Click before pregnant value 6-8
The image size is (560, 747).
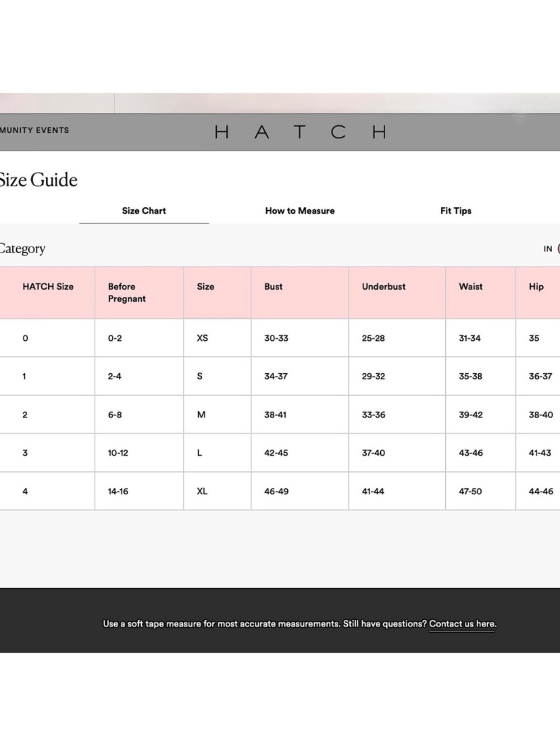[x=115, y=415]
